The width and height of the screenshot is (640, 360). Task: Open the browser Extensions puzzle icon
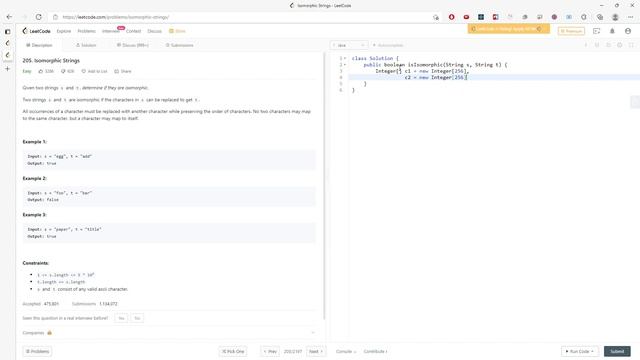coord(584,17)
